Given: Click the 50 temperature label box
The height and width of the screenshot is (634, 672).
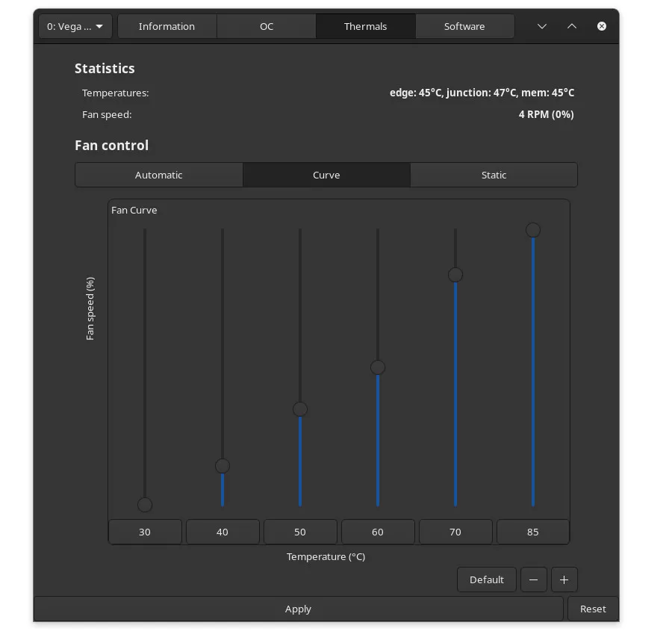Looking at the screenshot, I should coord(300,532).
